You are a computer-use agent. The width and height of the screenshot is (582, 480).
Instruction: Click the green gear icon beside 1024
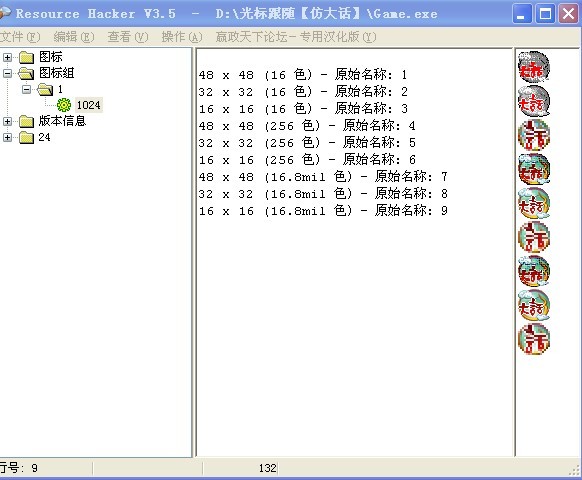[64, 105]
